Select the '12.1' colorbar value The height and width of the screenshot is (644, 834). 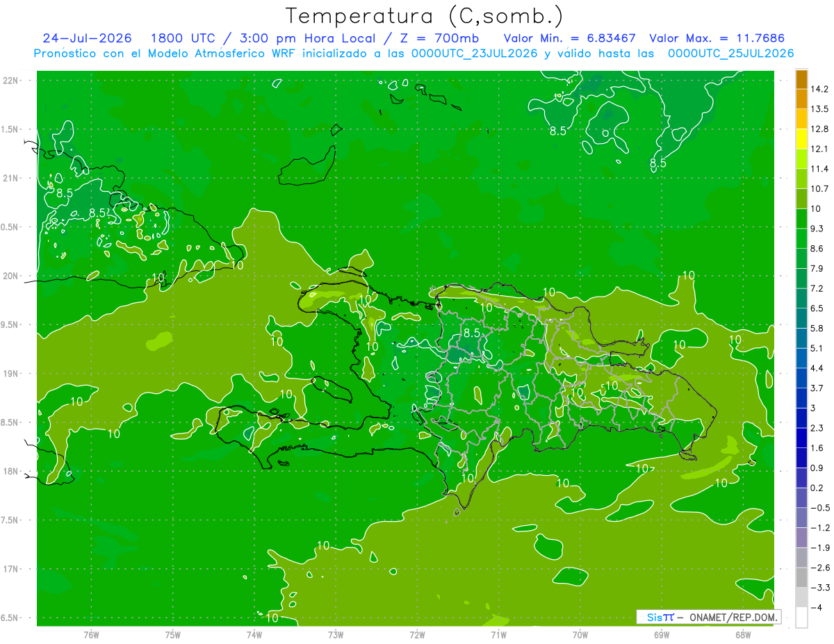(x=819, y=149)
